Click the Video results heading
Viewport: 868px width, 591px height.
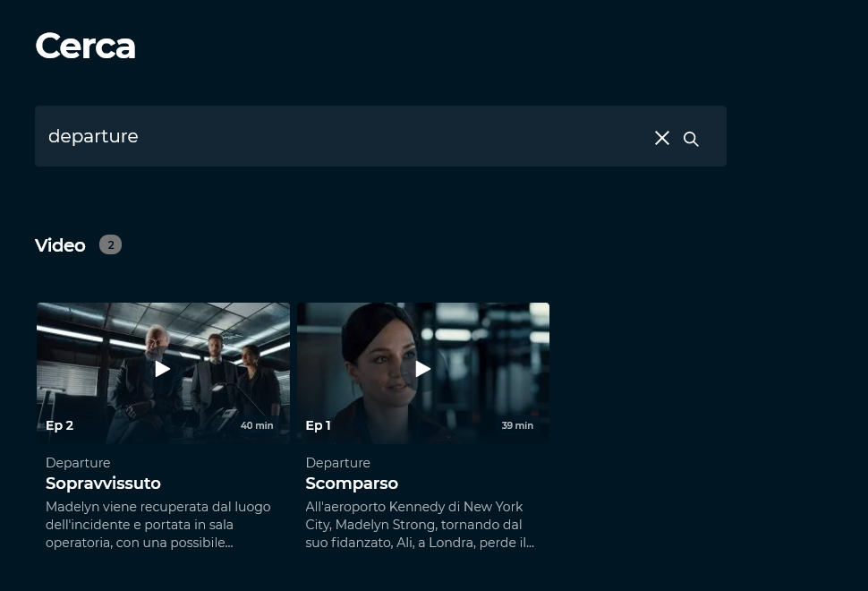(x=60, y=245)
